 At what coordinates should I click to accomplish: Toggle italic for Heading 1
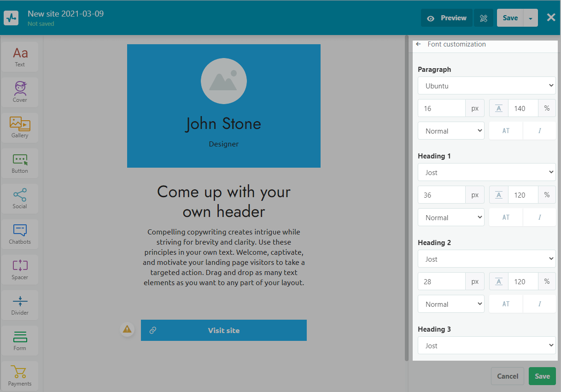coord(539,217)
